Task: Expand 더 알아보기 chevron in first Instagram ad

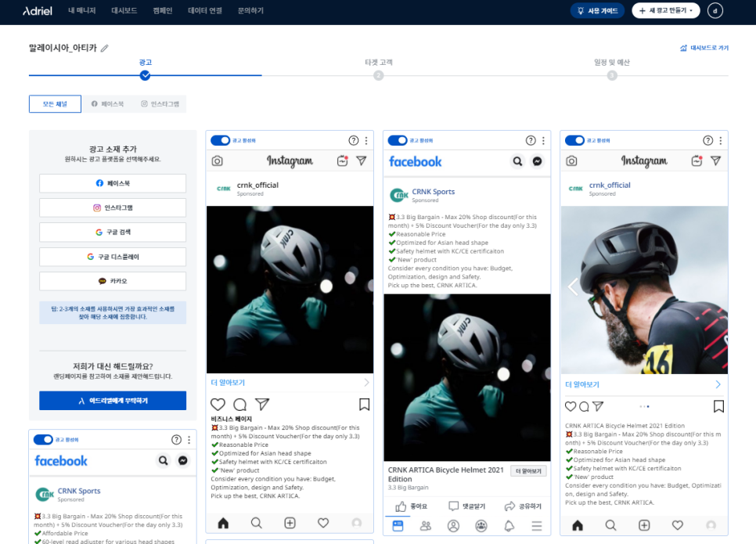Action: click(366, 383)
